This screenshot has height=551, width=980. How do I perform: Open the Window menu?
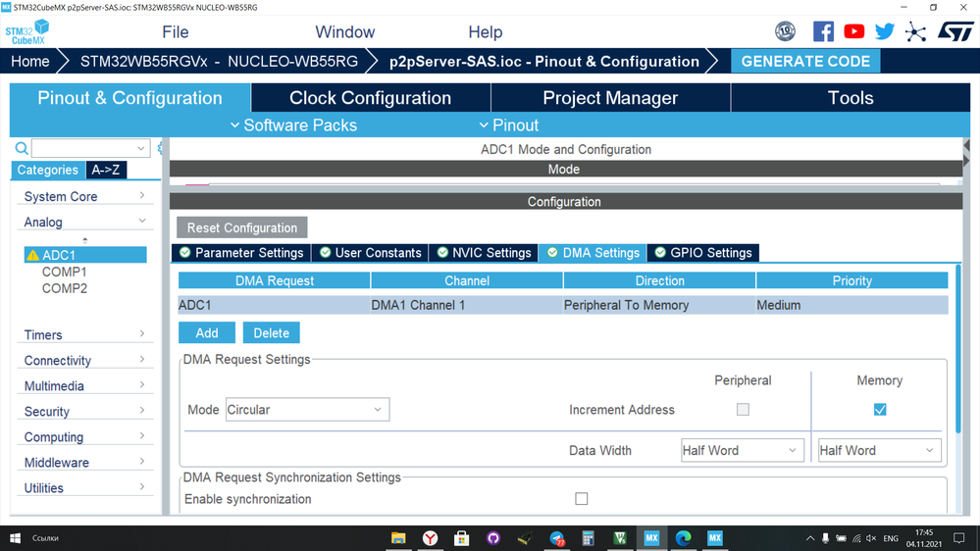(x=345, y=31)
